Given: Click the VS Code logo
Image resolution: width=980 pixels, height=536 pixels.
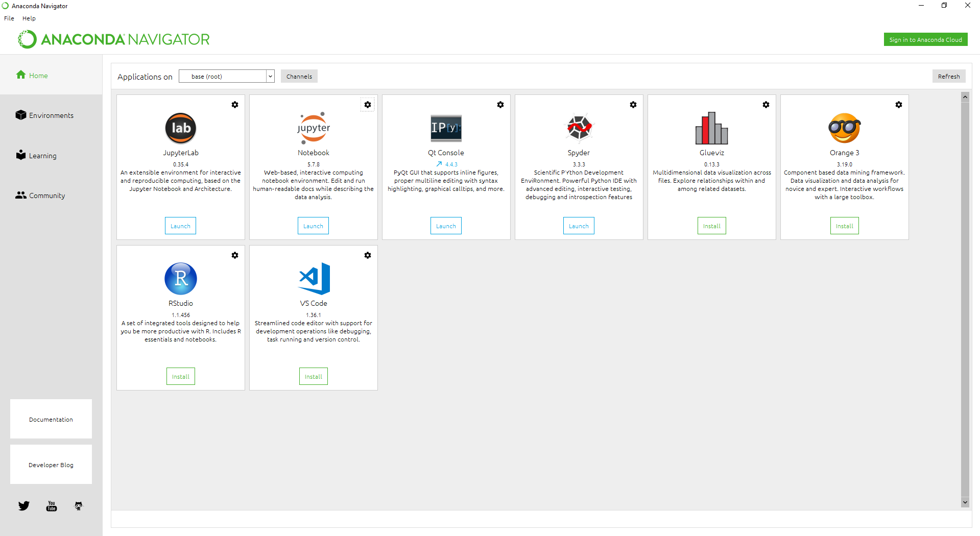Looking at the screenshot, I should point(314,279).
